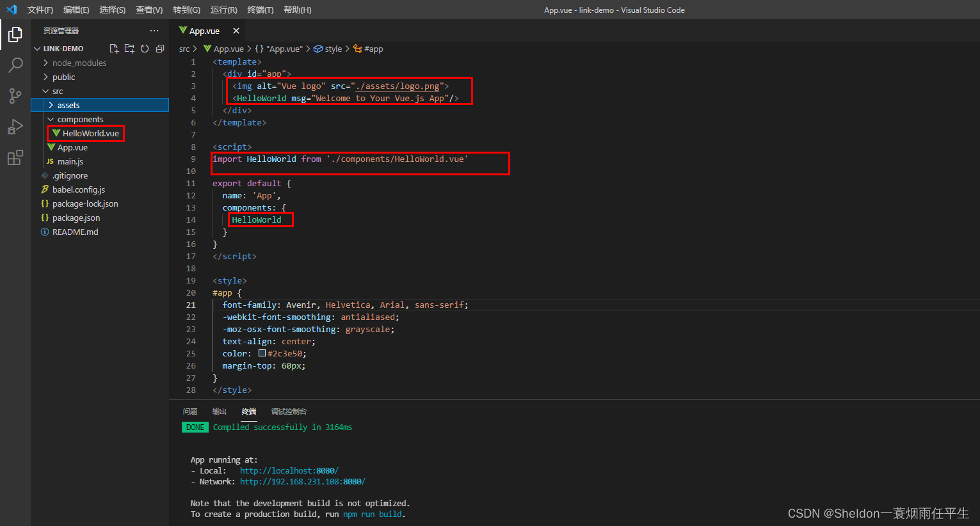
Task: Click the VS Code logo in the title bar
Action: 11,10
